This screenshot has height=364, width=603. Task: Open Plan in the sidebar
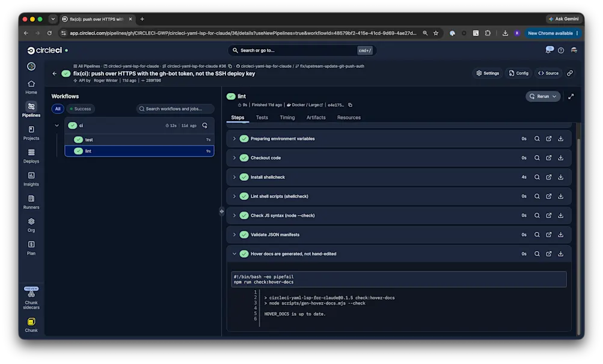tap(31, 248)
